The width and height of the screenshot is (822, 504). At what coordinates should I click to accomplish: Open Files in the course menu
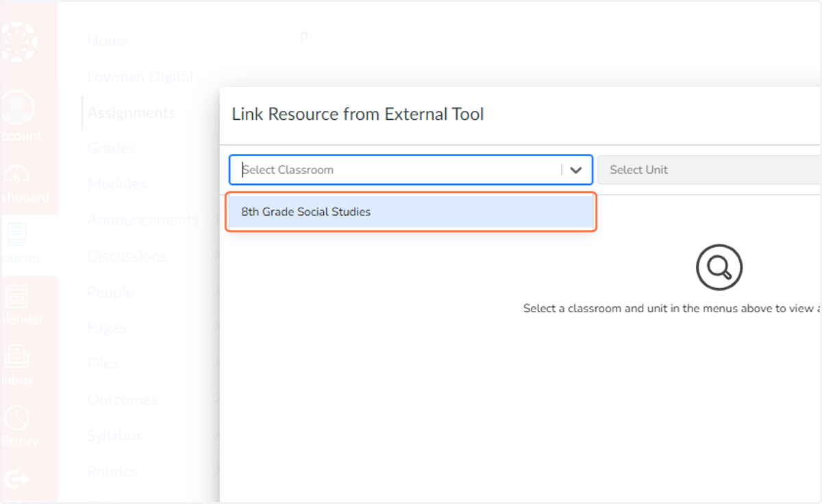(x=103, y=364)
